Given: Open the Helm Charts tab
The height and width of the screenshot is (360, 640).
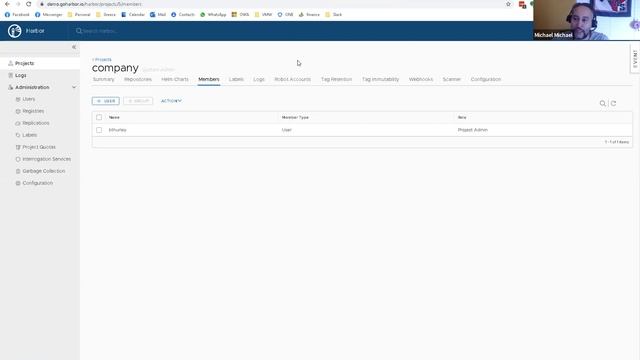Looking at the screenshot, I should click(175, 79).
